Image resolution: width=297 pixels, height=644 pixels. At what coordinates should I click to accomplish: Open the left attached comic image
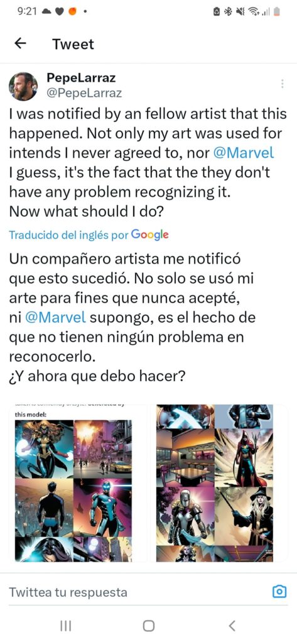78,484
